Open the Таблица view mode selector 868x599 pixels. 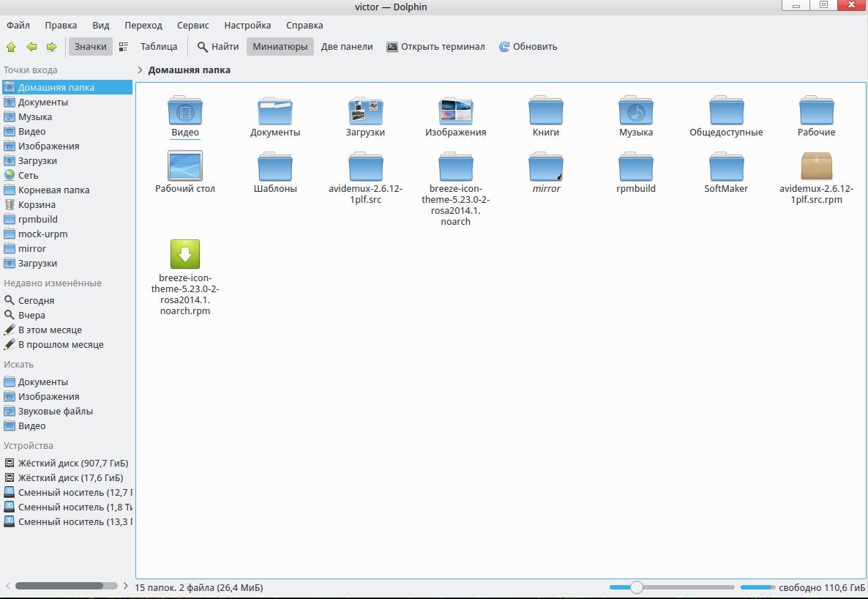[x=149, y=47]
